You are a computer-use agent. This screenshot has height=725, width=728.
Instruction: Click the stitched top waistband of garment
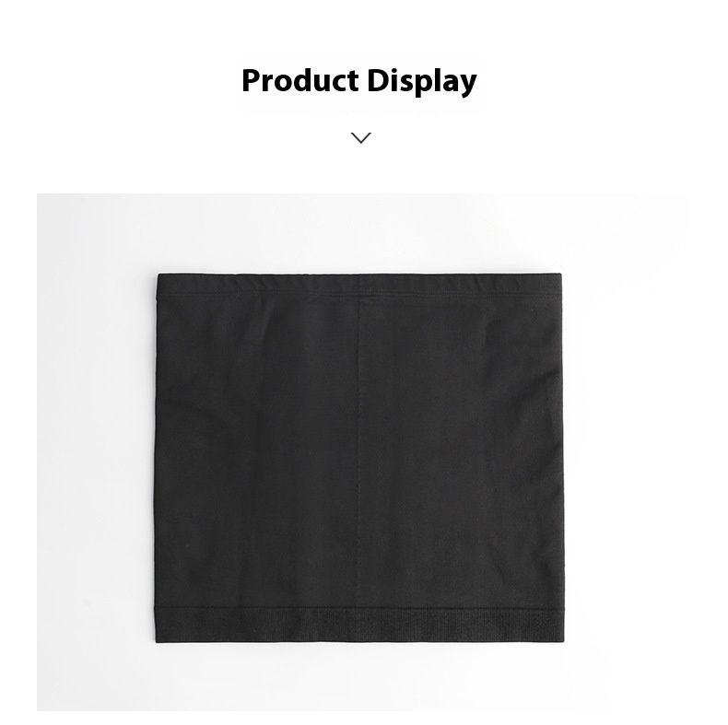(x=358, y=285)
